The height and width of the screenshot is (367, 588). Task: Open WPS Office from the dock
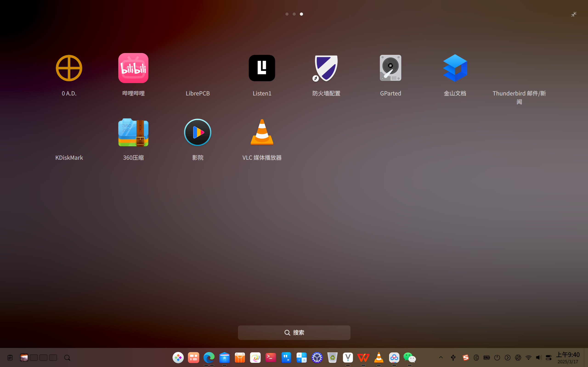pyautogui.click(x=363, y=358)
